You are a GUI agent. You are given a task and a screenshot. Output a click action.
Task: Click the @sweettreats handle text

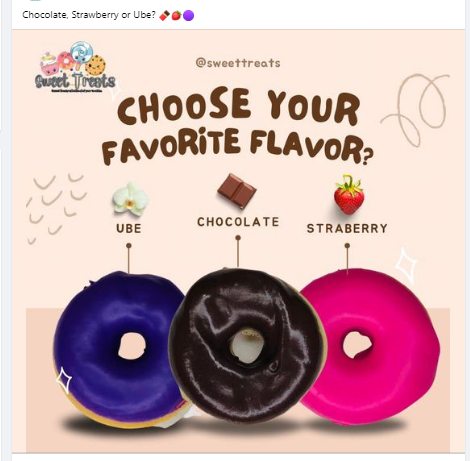(x=238, y=63)
